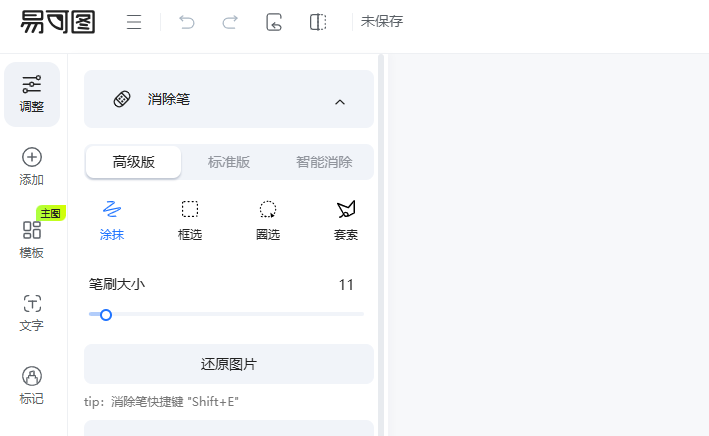Open the hamburger menu icon
The height and width of the screenshot is (436, 709).
[x=134, y=22]
